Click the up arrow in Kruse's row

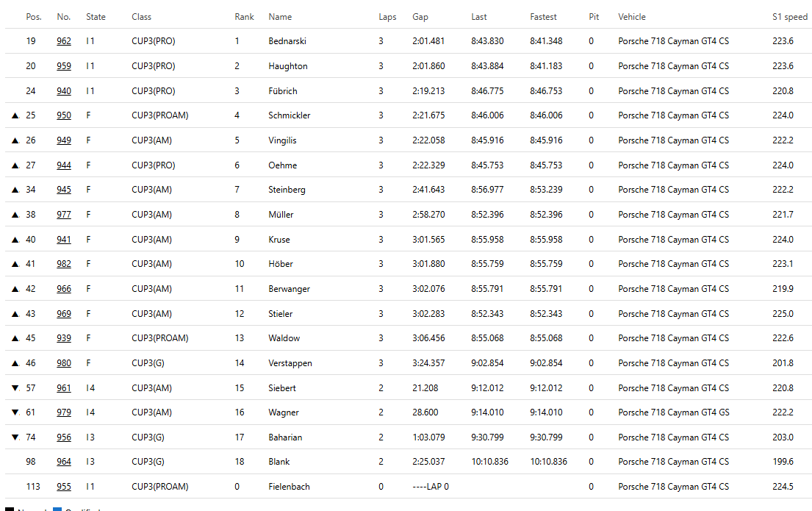pos(15,240)
